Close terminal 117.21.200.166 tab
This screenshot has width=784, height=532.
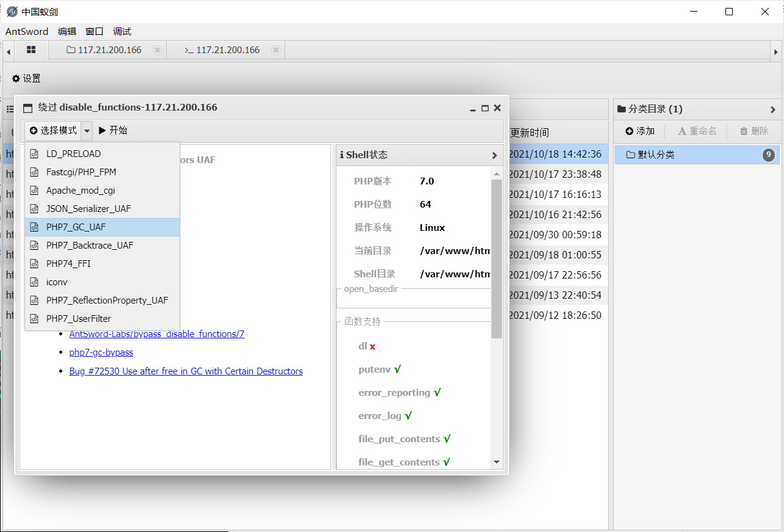[276, 50]
